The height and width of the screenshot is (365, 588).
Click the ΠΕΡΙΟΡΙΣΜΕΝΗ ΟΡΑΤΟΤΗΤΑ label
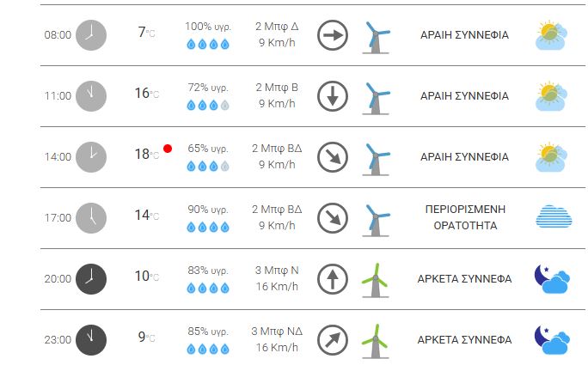click(464, 217)
